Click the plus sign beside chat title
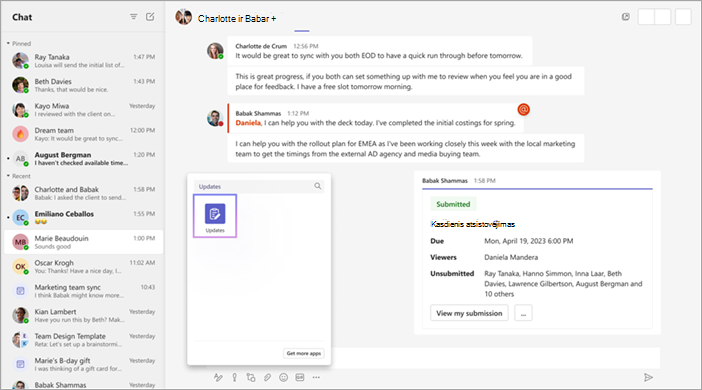702x390 pixels. click(x=274, y=19)
